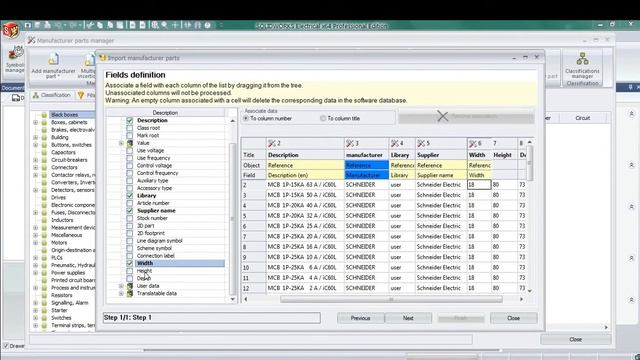Click the folder icon beside Resistors
Viewport: 640px width, 360px height.
[x=44, y=295]
